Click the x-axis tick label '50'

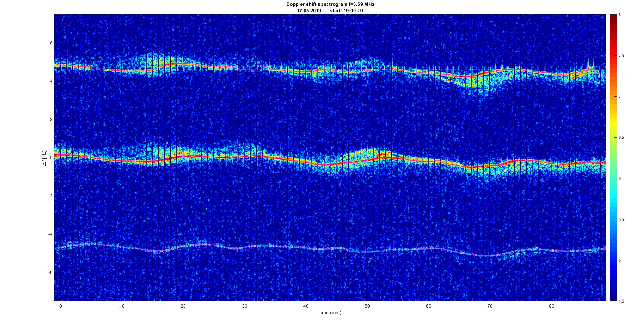tap(367, 306)
